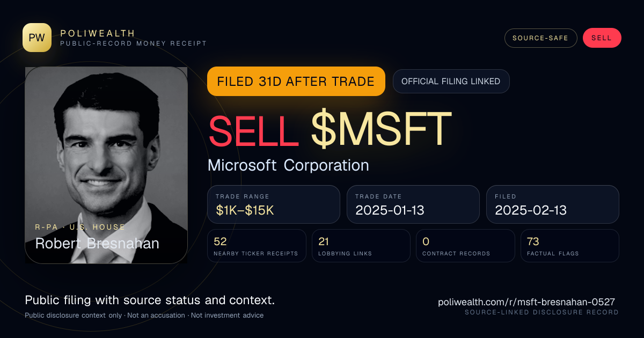The height and width of the screenshot is (338, 644).
Task: Click the large red SELL heading
Action: click(254, 129)
